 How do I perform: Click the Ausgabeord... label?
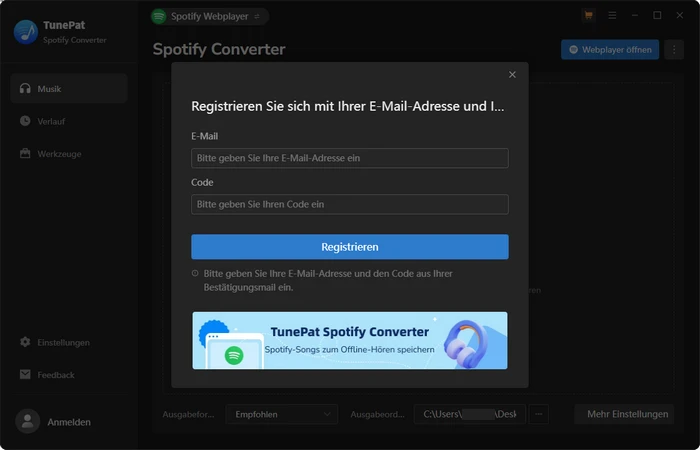click(x=377, y=415)
